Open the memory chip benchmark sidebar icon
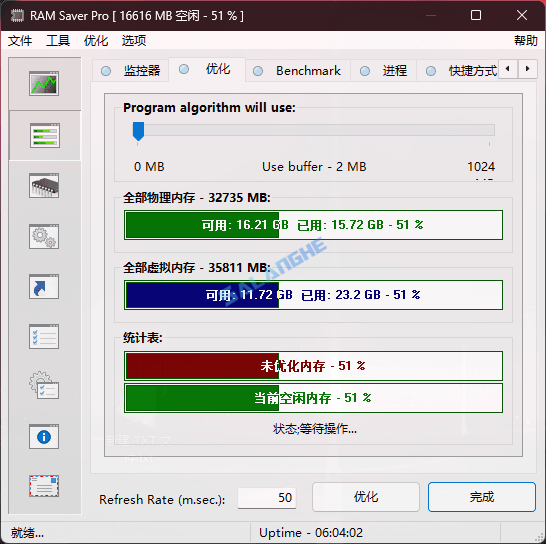 [44, 186]
